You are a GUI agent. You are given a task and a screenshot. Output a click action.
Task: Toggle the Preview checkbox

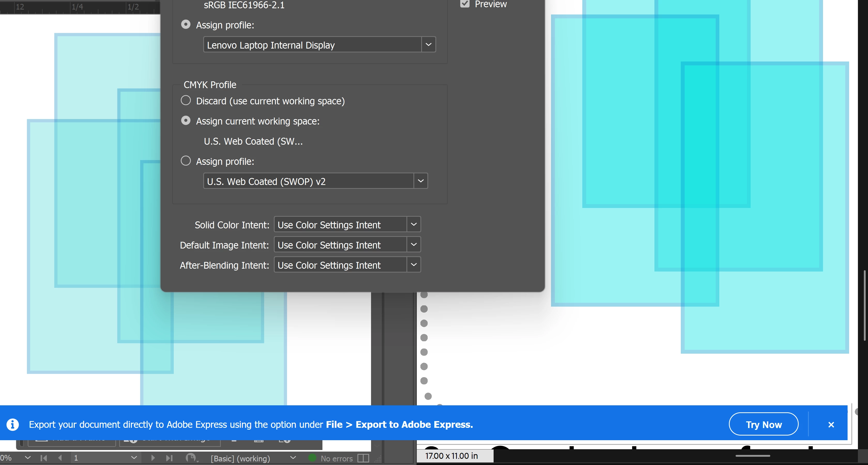tap(465, 4)
